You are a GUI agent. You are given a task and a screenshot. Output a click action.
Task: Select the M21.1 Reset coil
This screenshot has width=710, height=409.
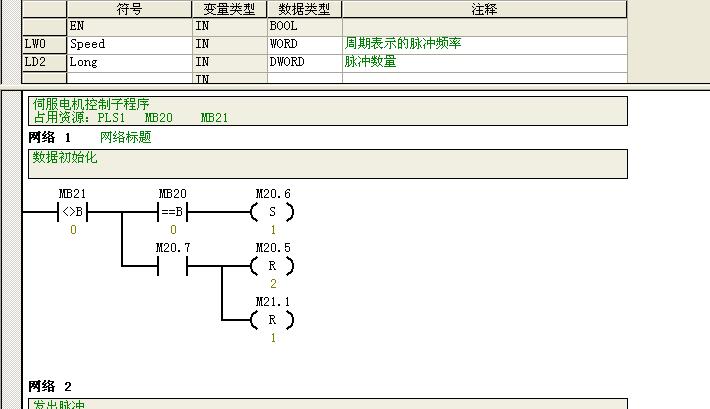(x=272, y=320)
